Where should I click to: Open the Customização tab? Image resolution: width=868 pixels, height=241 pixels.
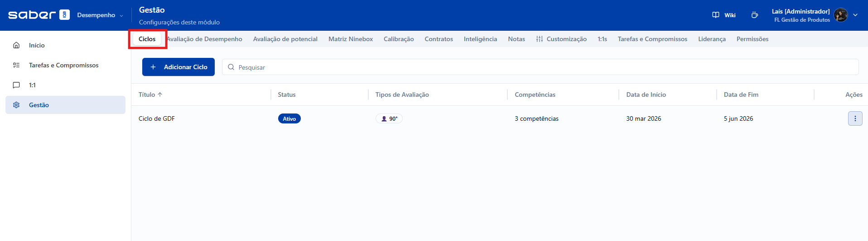(x=561, y=39)
